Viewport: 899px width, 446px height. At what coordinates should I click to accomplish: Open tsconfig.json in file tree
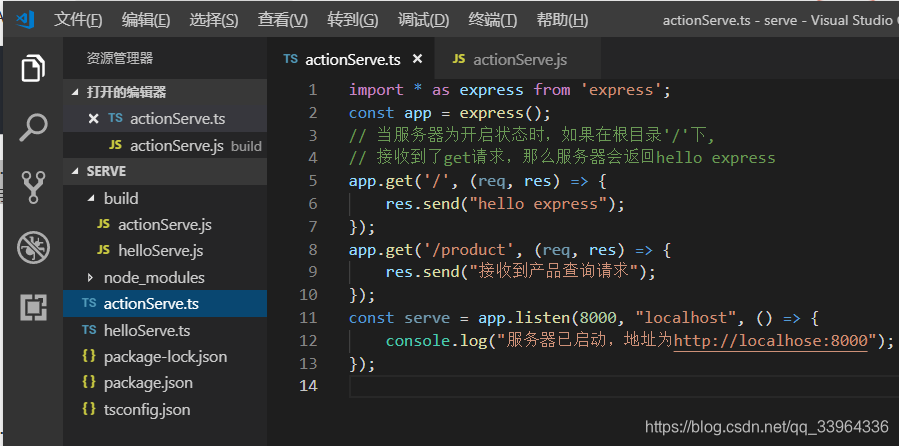(165, 409)
